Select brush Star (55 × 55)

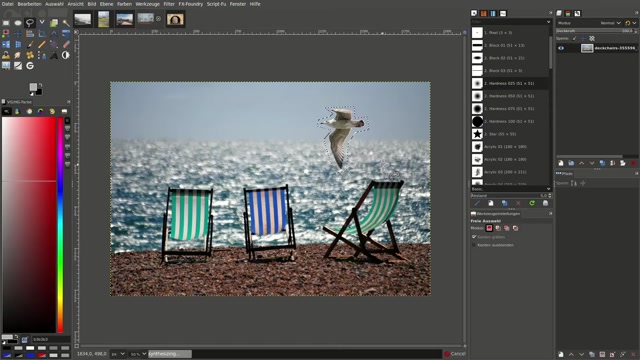click(x=510, y=134)
